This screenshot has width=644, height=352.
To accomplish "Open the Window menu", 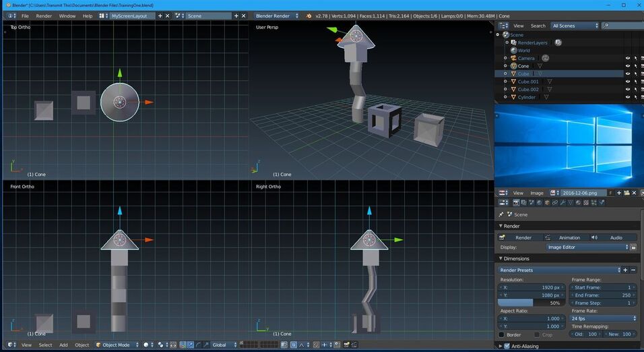I will (x=67, y=16).
